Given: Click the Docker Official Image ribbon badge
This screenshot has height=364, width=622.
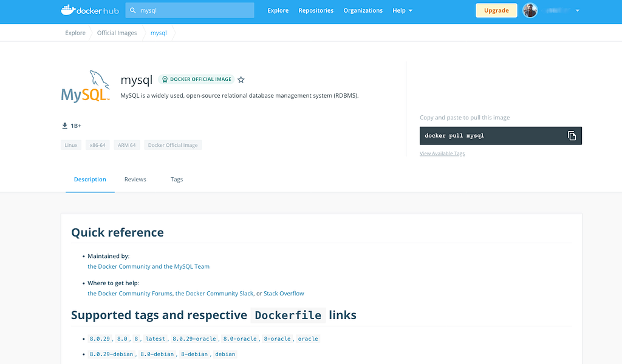Looking at the screenshot, I should [196, 79].
